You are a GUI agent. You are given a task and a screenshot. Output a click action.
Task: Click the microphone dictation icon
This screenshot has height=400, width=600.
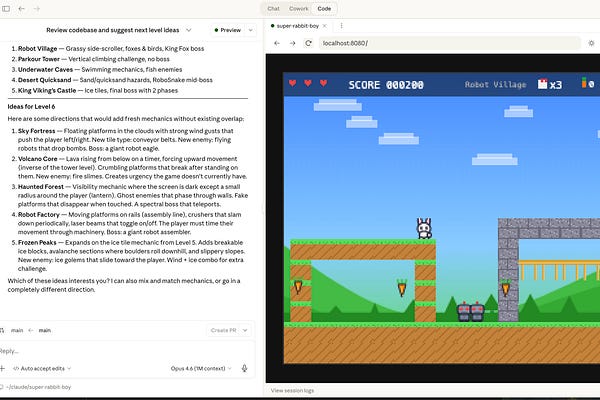click(x=244, y=368)
